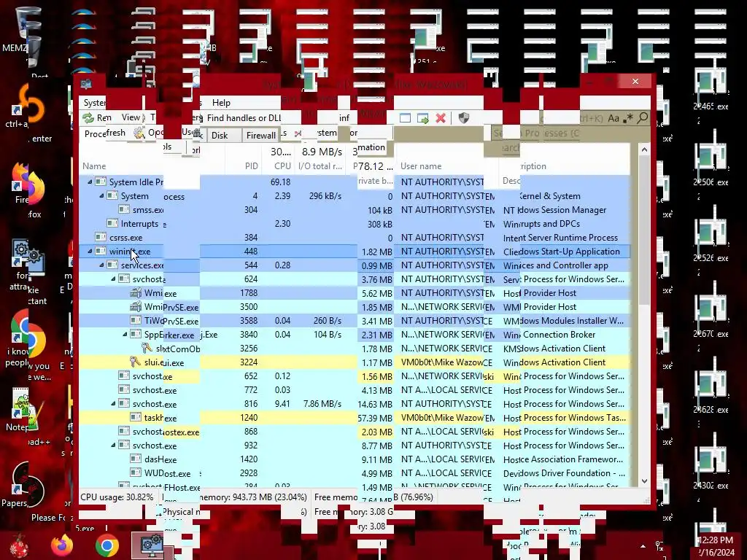The height and width of the screenshot is (560, 747).
Task: Click the WmiPrvSE icon for PID 1788
Action: click(x=136, y=293)
